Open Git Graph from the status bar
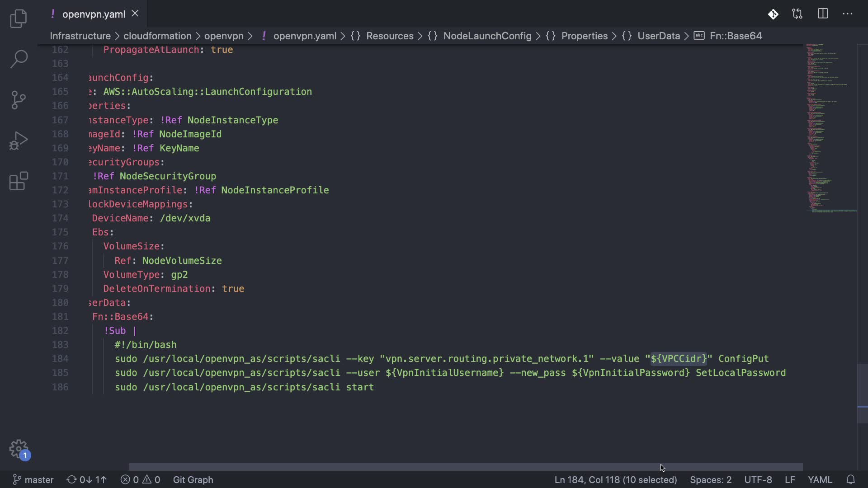Screen dimensions: 868x488 point(193,479)
